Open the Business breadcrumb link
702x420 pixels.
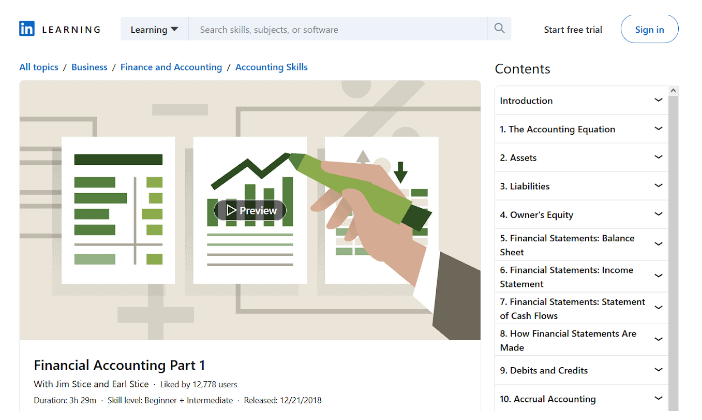tap(89, 67)
